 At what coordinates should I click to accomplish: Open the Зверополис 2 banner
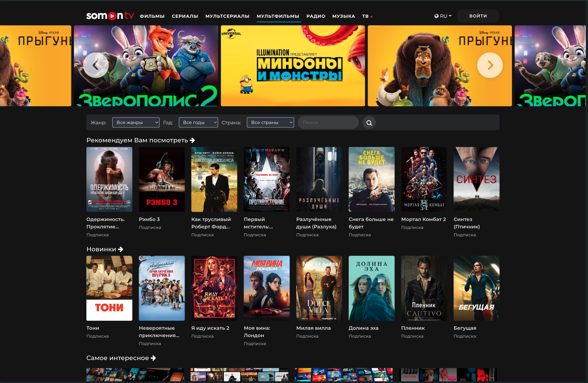click(x=146, y=66)
